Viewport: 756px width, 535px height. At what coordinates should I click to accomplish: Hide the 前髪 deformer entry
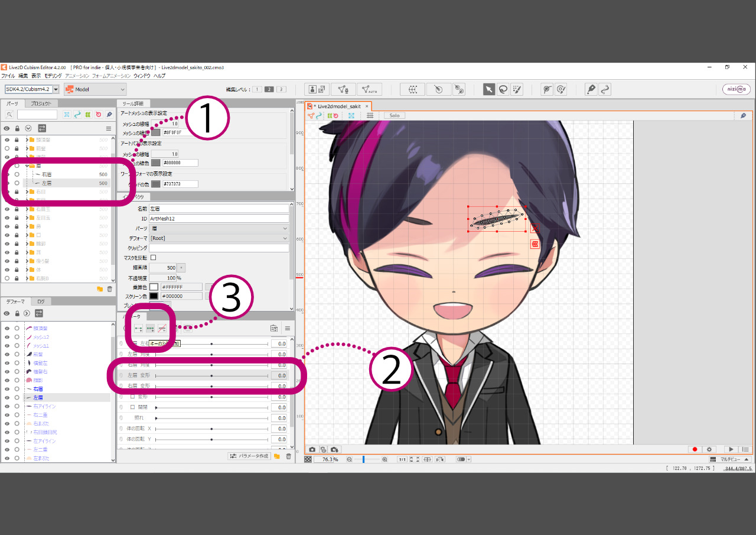tap(7, 354)
